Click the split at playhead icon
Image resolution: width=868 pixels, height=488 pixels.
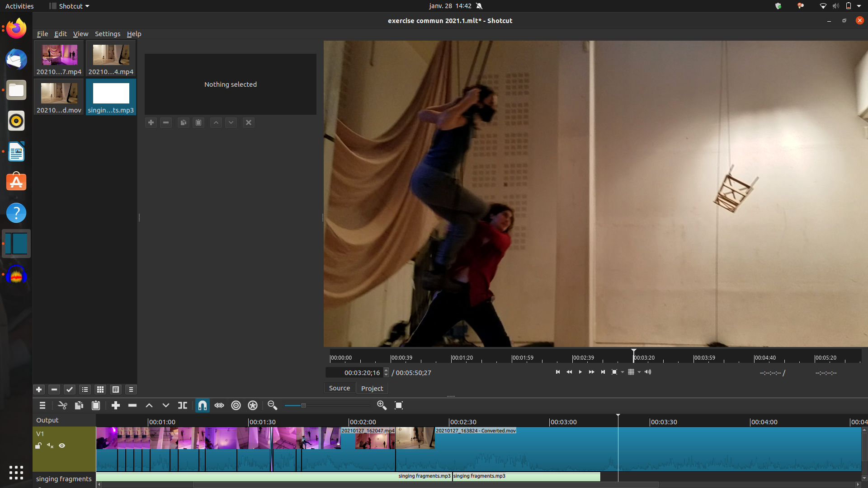click(183, 405)
